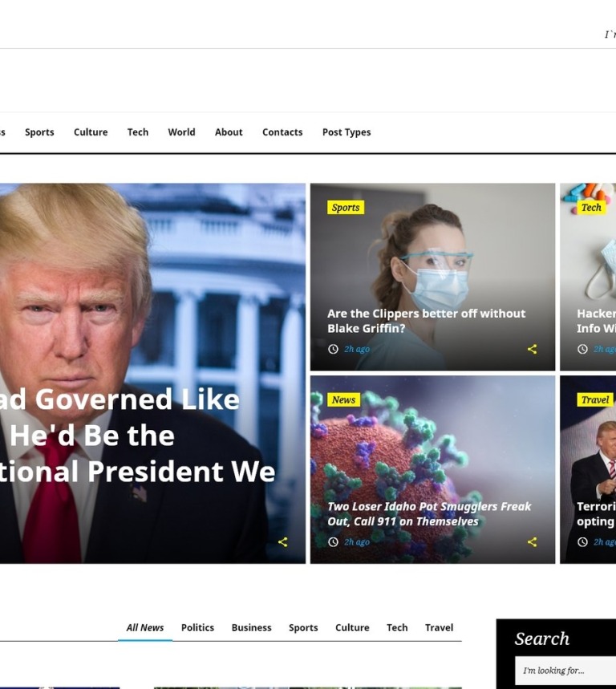616x689 pixels.
Task: Open Post Types in the navigation menu
Action: pyautogui.click(x=346, y=132)
